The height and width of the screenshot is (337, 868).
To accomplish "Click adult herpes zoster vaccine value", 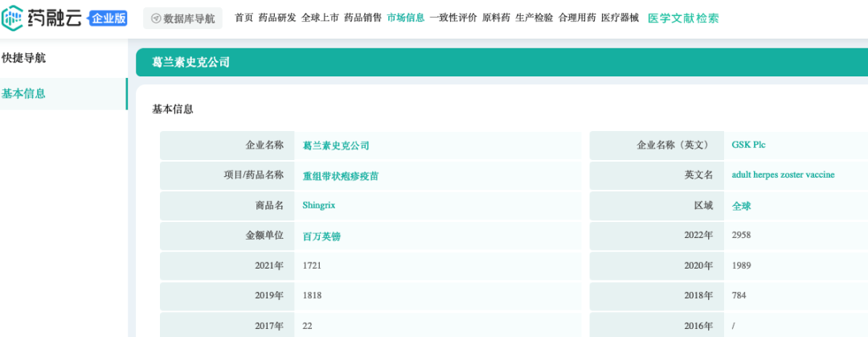I will (784, 175).
